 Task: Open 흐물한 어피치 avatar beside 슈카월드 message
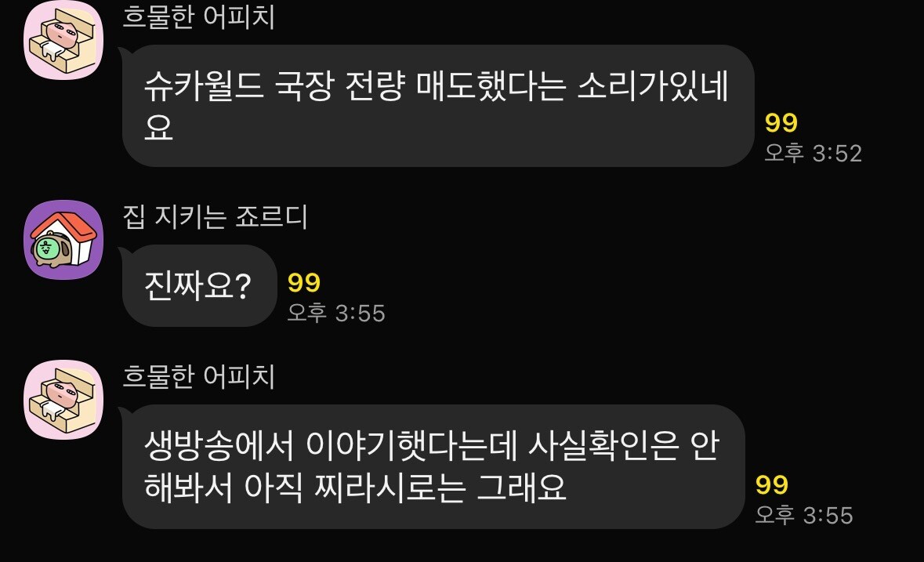pyautogui.click(x=63, y=40)
